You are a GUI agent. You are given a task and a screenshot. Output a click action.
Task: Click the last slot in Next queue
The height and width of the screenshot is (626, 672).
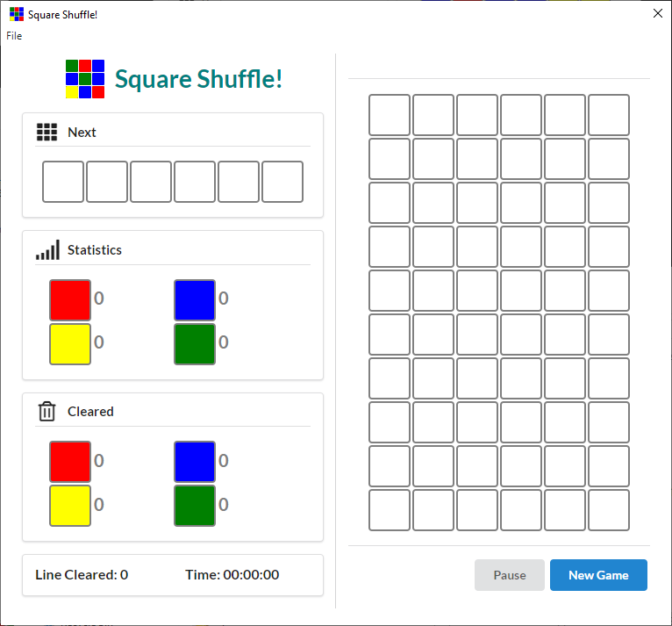click(282, 182)
